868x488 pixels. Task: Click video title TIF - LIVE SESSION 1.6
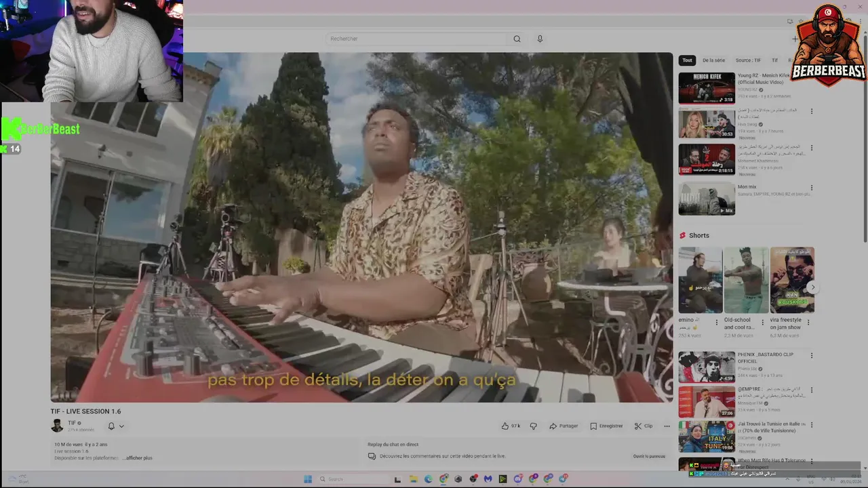point(85,411)
